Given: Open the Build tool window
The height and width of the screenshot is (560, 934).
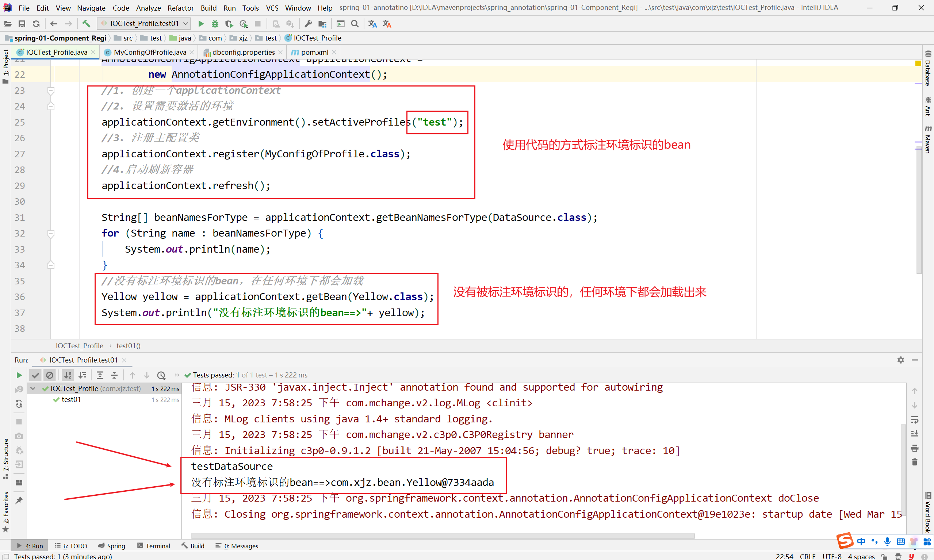Looking at the screenshot, I should (x=193, y=546).
